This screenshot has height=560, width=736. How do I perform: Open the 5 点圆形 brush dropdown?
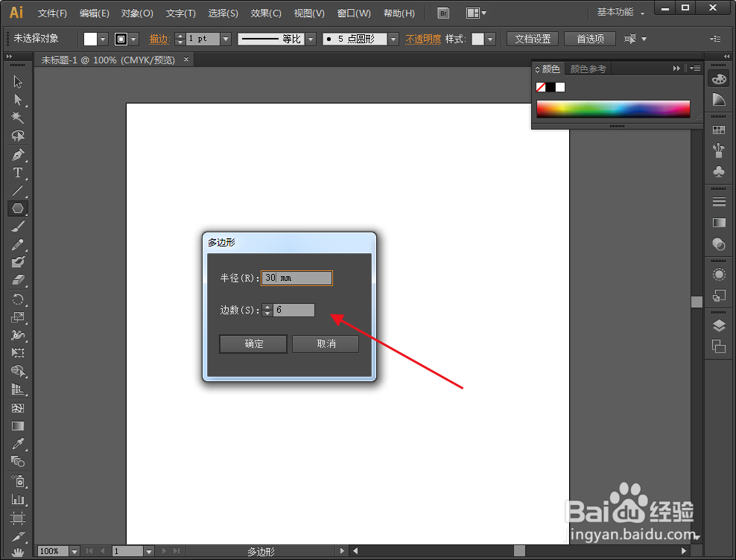(393, 39)
